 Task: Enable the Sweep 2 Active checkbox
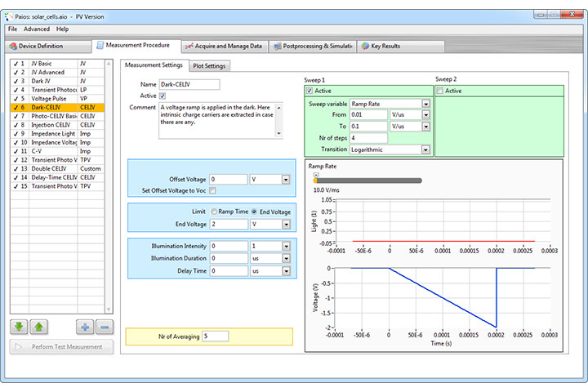click(440, 91)
